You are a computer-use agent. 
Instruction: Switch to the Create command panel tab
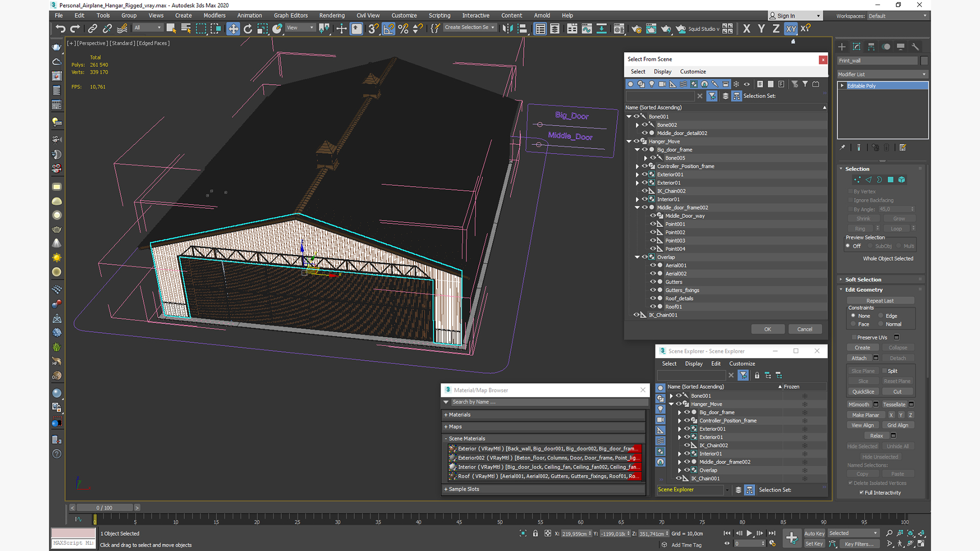coord(842,46)
